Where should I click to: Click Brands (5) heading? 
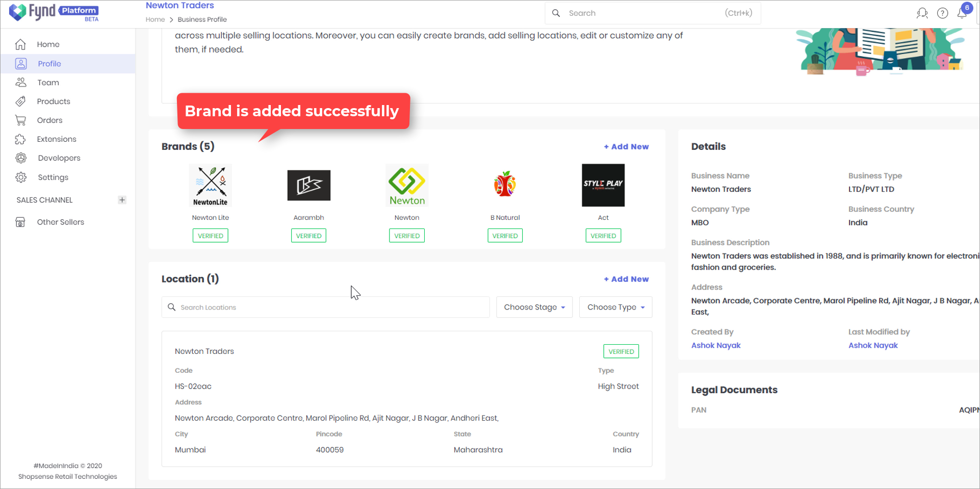188,146
